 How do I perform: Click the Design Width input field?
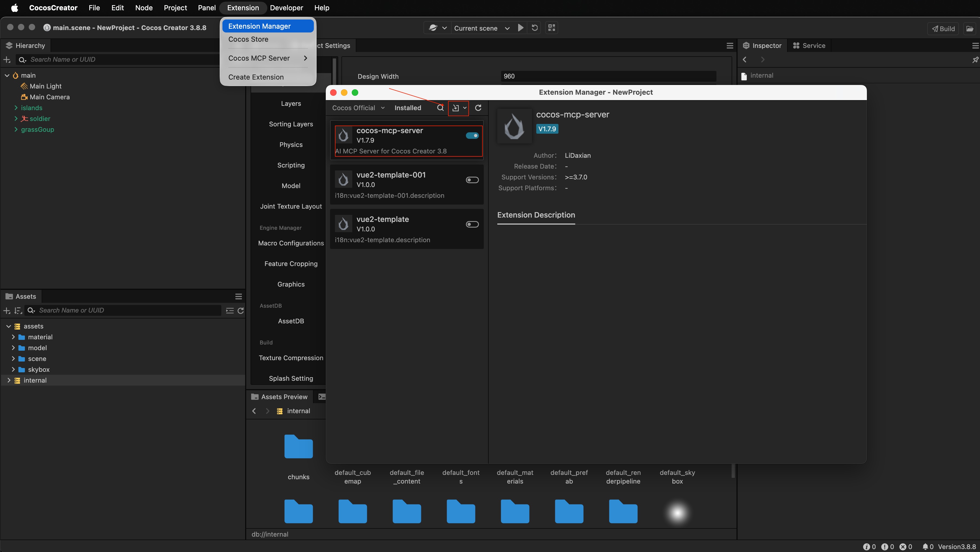point(608,76)
